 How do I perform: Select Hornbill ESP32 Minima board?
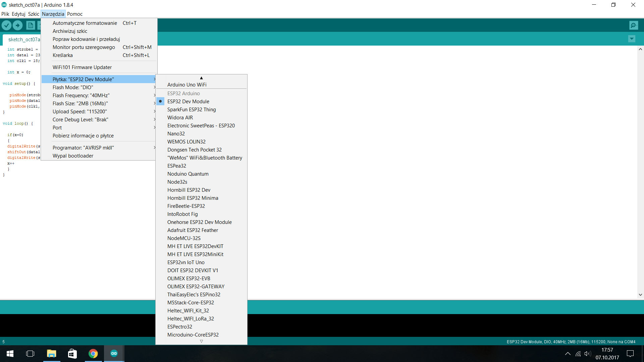coord(201,198)
